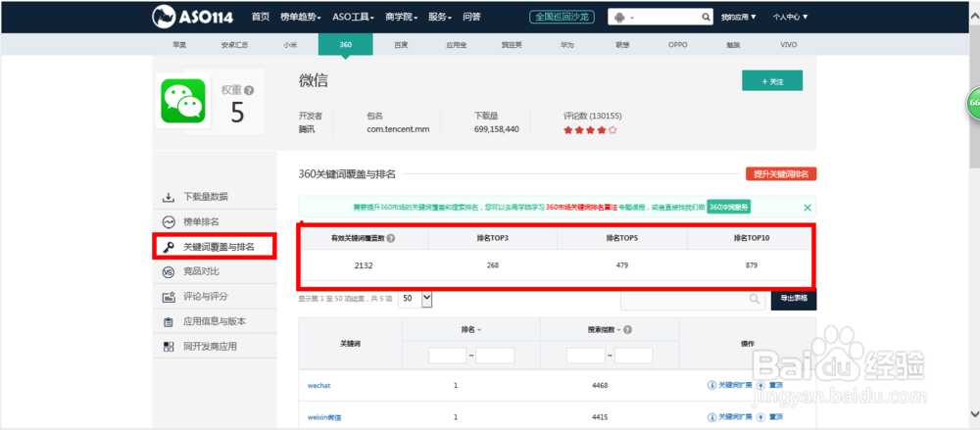Click the top search magnifier icon

point(705,18)
